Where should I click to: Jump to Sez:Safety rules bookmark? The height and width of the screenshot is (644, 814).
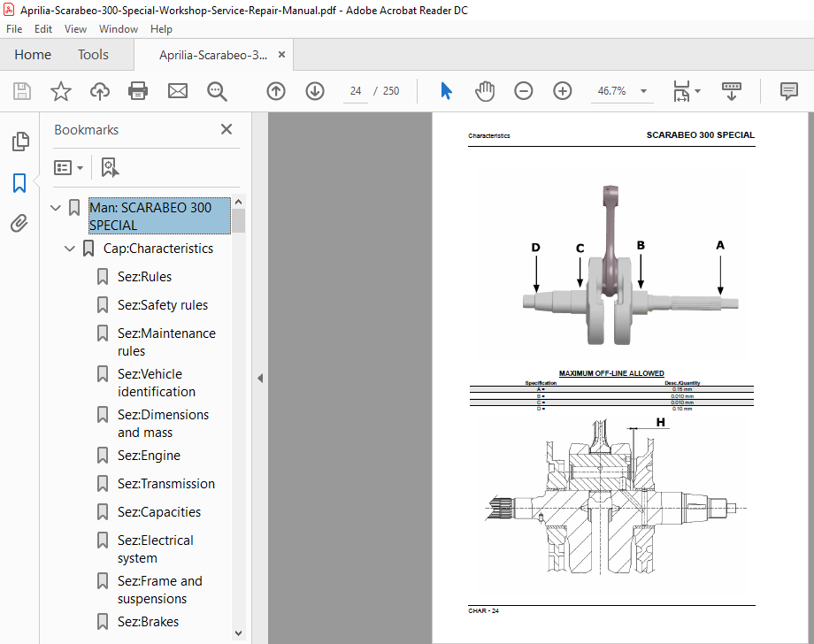[x=163, y=305]
